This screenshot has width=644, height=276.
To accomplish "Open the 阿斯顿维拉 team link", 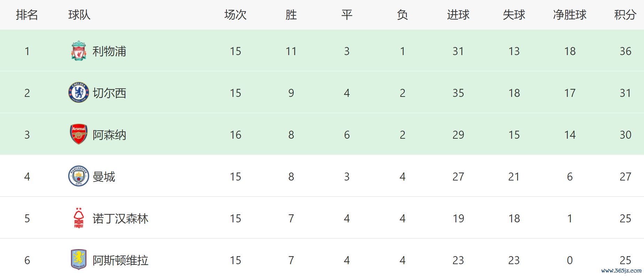I will [121, 260].
